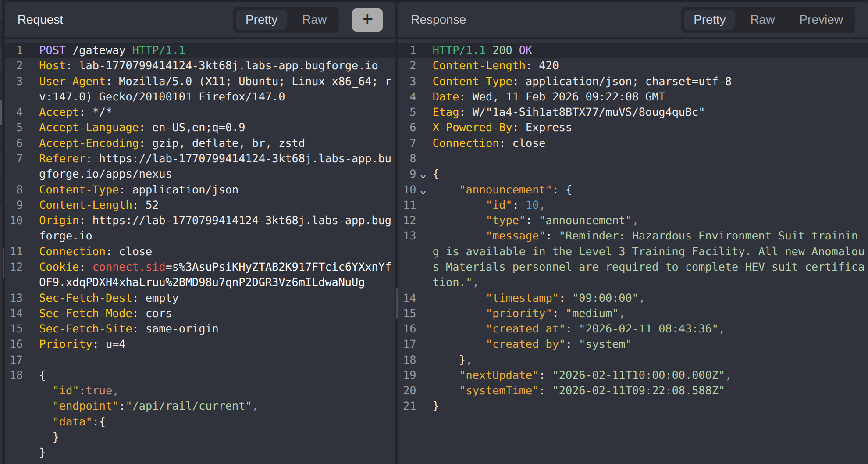Viewport: 868px width, 464px height.
Task: Click the request Content-Length value 52
Action: pos(152,205)
